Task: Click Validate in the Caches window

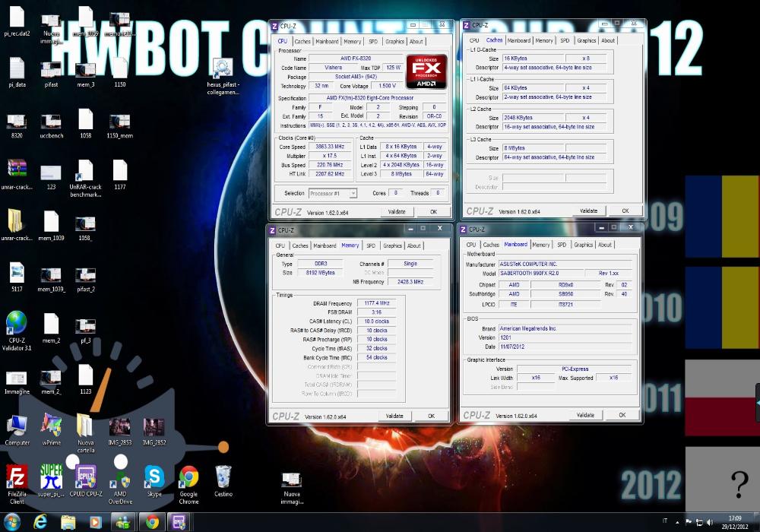Action: click(588, 211)
